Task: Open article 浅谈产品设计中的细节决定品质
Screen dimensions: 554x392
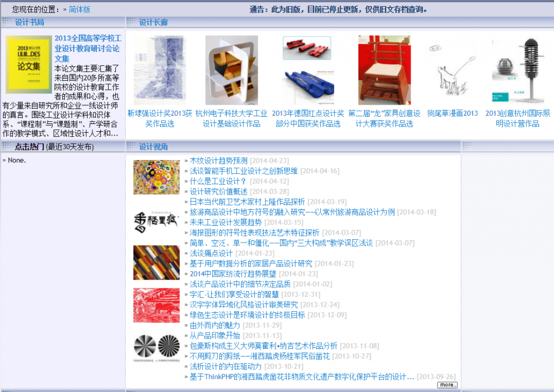Action: click(x=240, y=284)
